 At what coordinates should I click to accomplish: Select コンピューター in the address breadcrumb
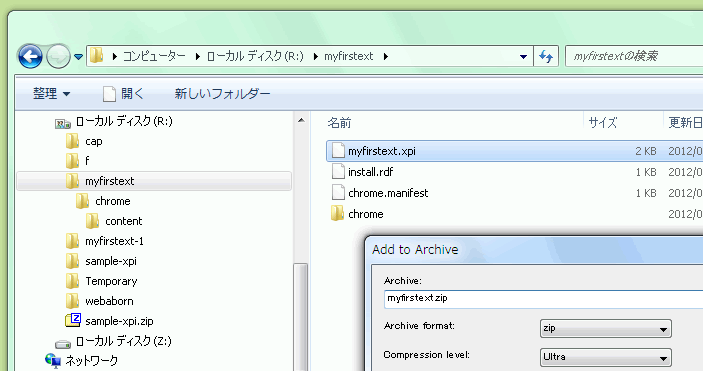pos(154,56)
